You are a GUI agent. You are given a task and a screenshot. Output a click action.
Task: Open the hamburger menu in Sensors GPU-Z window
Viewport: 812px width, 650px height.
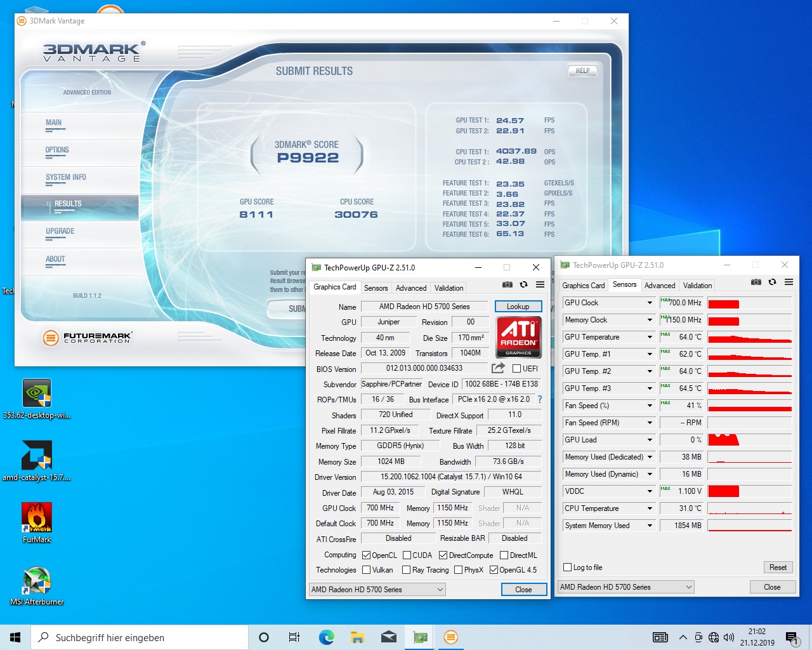point(789,282)
